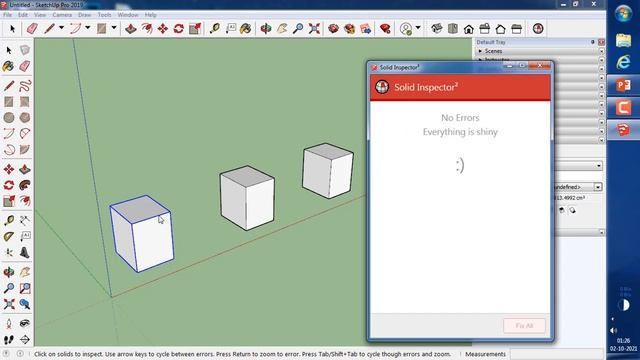Click the Send to LayOut icon

pos(365,29)
